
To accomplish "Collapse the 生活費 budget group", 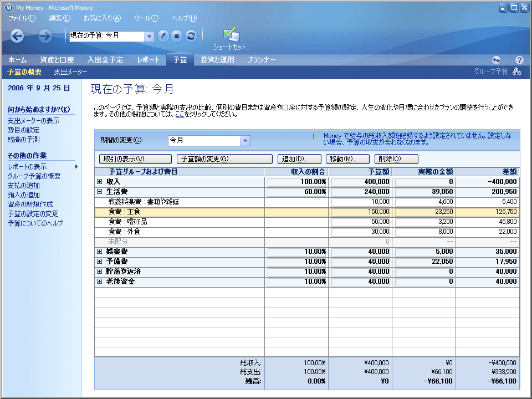I will click(99, 192).
